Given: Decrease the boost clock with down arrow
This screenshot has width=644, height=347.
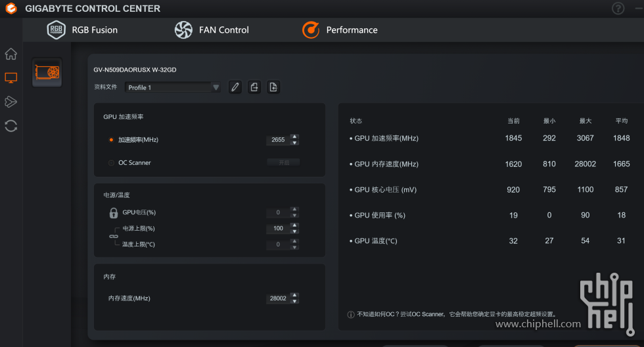Looking at the screenshot, I should 294,143.
